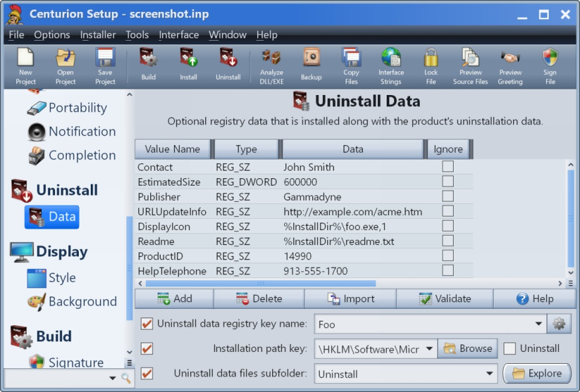
Task: Click the Validate button
Action: [445, 298]
